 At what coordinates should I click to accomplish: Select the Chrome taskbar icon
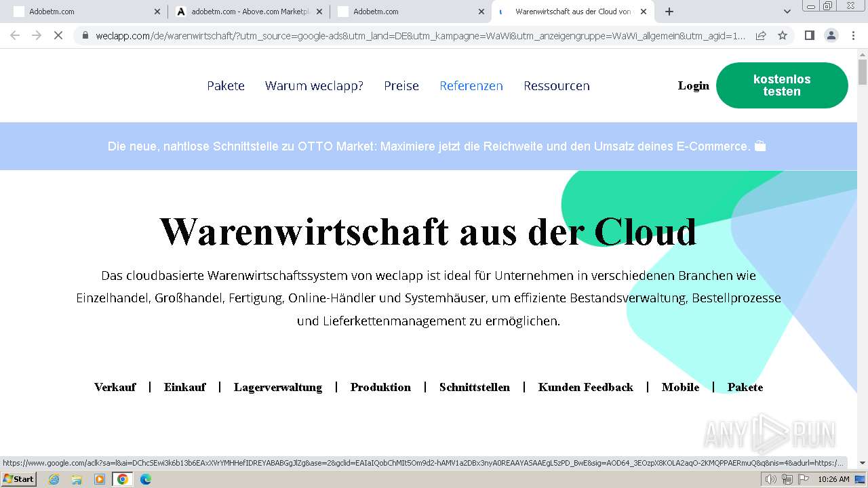point(123,479)
